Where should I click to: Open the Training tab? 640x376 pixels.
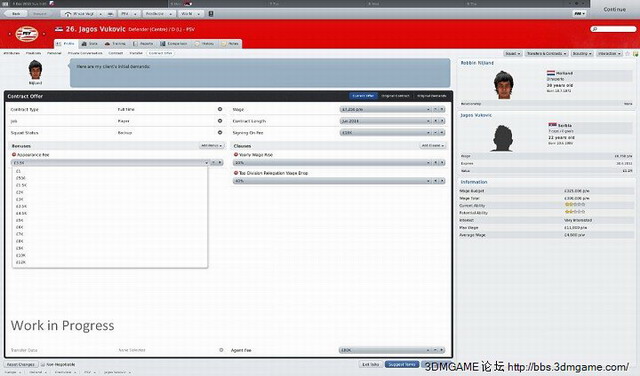pos(115,43)
